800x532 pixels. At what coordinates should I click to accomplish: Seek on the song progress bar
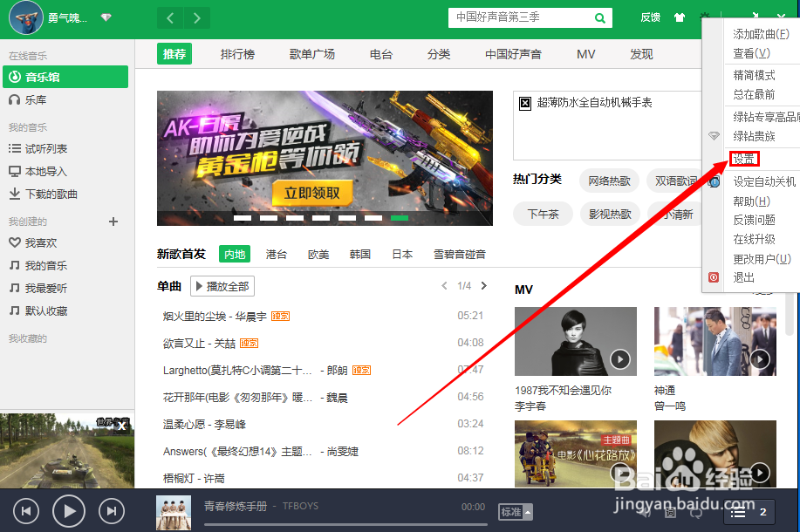click(345, 524)
